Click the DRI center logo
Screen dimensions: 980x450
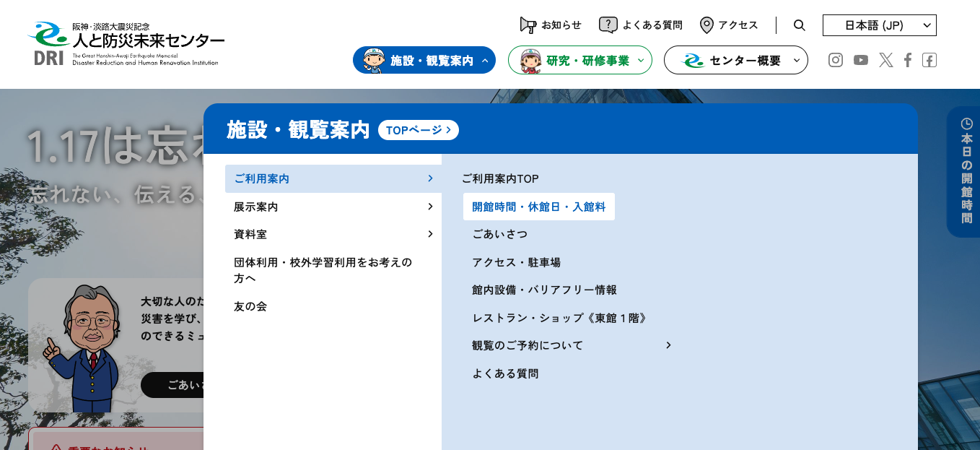click(126, 44)
